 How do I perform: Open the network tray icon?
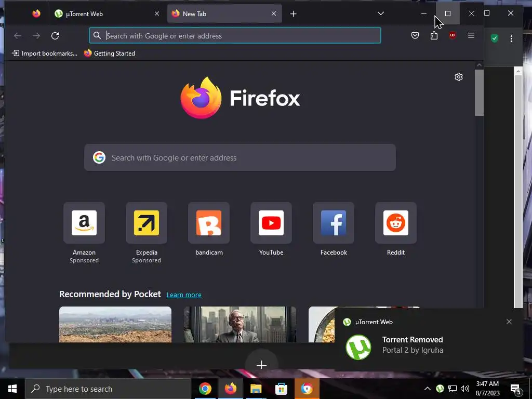[453, 389]
